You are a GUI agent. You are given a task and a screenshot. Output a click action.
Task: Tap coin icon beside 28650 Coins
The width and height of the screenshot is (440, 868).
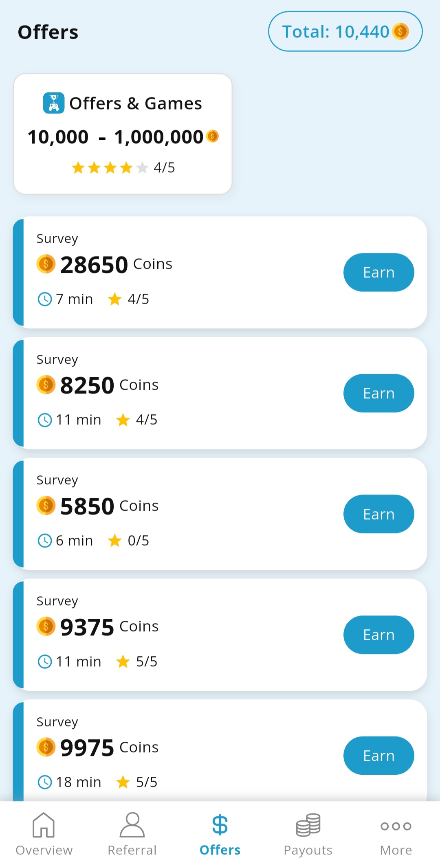click(46, 264)
